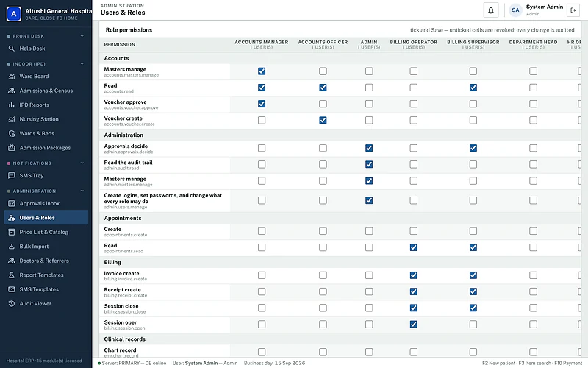This screenshot has width=588, height=368.
Task: Click the Help Desk search icon
Action: (12, 49)
